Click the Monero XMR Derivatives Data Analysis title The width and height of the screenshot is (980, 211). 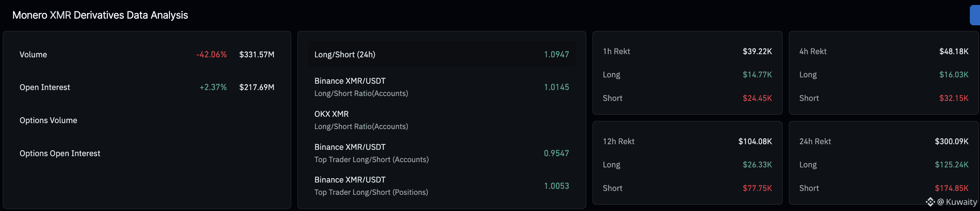click(x=100, y=15)
